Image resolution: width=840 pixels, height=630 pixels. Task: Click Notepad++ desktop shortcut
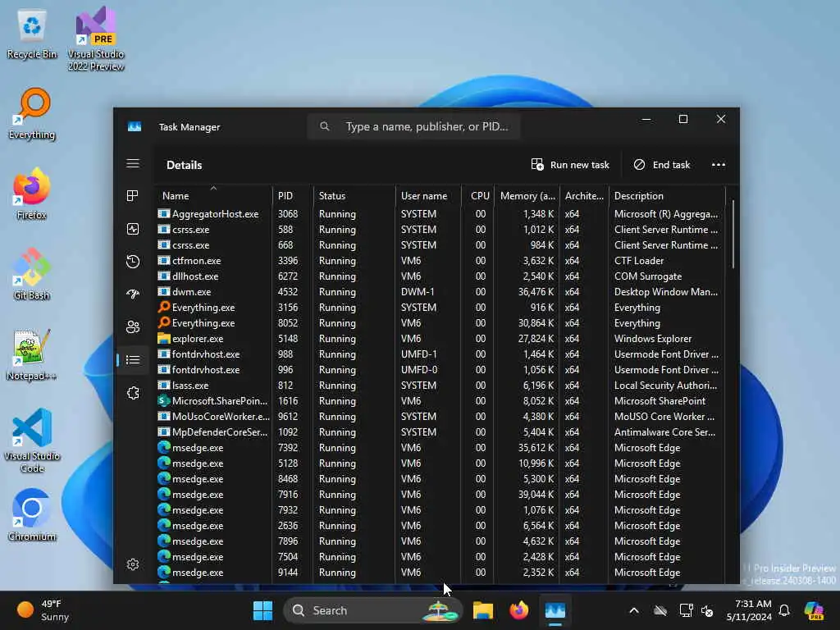32,354
